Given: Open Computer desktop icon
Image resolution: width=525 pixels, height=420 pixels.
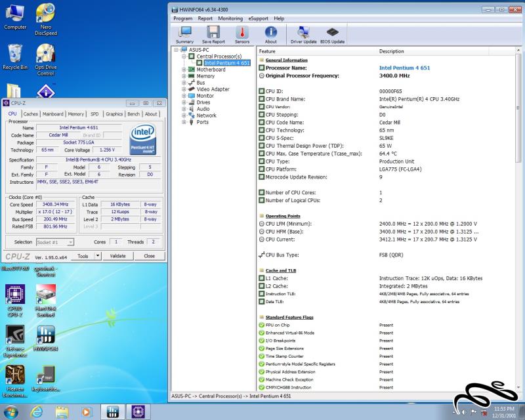Looking at the screenshot, I should (x=15, y=17).
